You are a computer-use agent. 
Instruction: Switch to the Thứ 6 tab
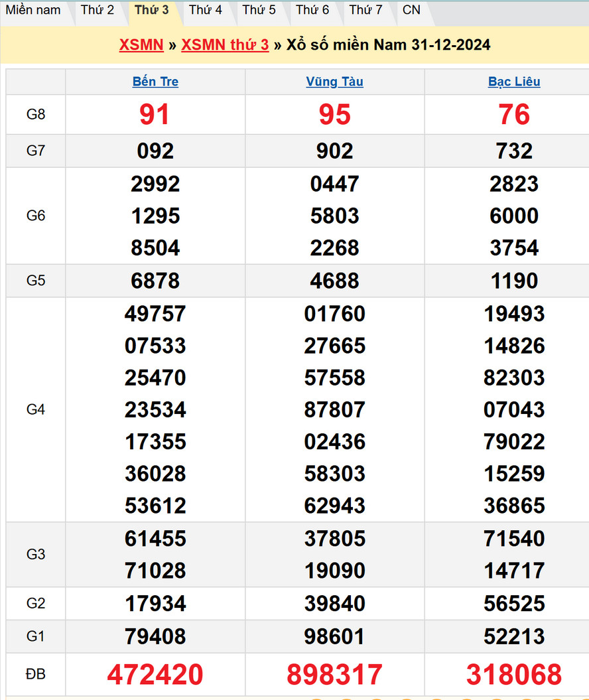(312, 10)
